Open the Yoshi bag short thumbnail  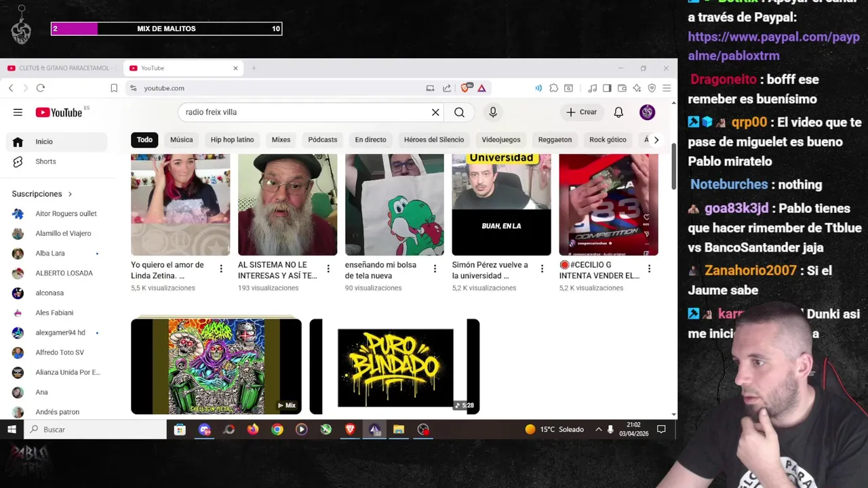395,205
